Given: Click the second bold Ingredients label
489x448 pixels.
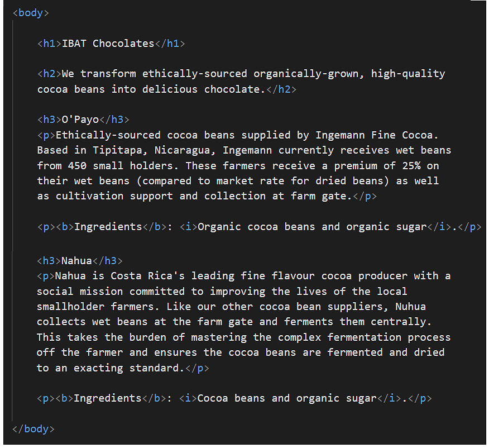Looking at the screenshot, I should tap(108, 398).
